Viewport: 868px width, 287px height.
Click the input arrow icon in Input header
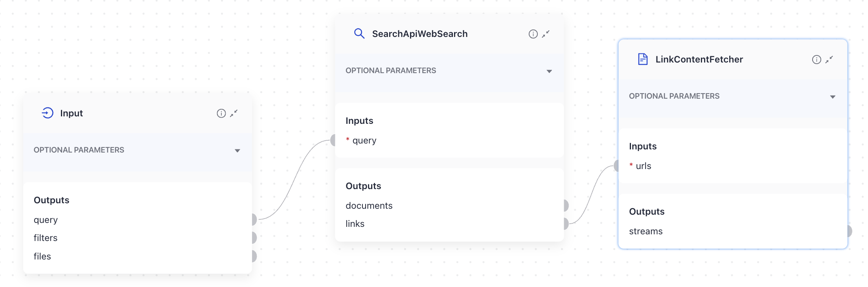[47, 113]
